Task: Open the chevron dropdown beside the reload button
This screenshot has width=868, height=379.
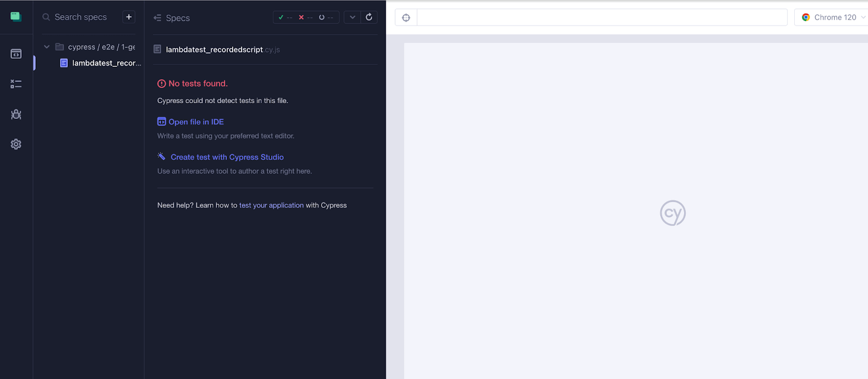Action: click(x=352, y=17)
